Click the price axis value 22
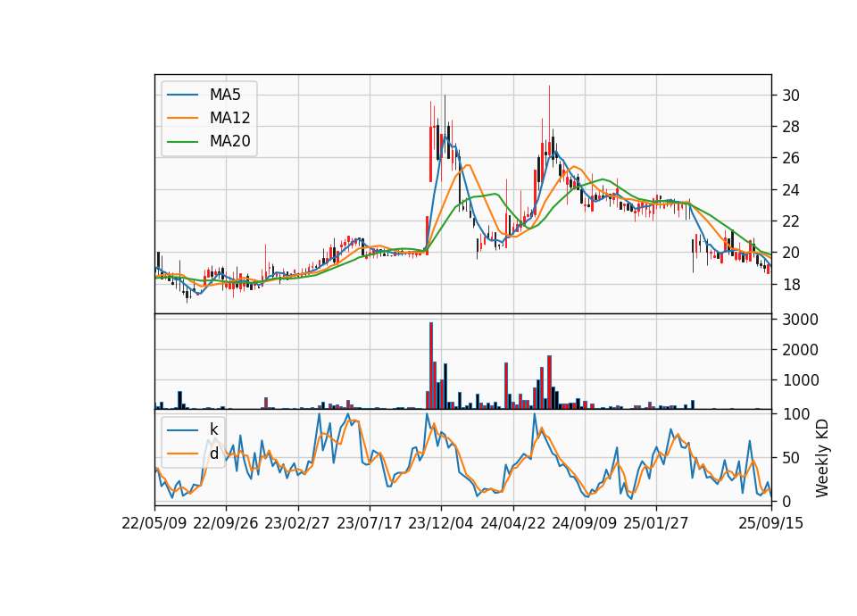The width and height of the screenshot is (857, 616). 791,221
